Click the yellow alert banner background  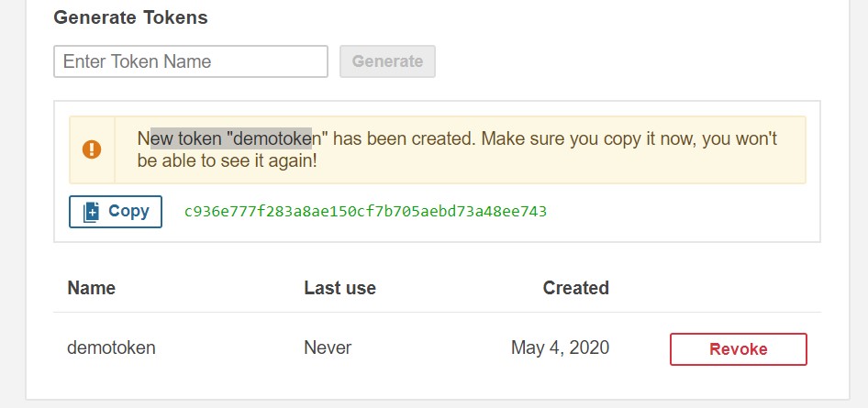[x=438, y=149]
